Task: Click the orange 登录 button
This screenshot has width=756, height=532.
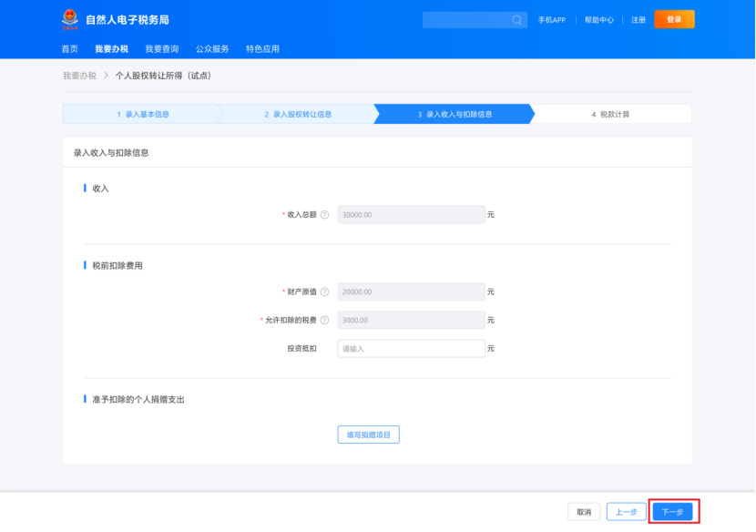Action: [674, 18]
